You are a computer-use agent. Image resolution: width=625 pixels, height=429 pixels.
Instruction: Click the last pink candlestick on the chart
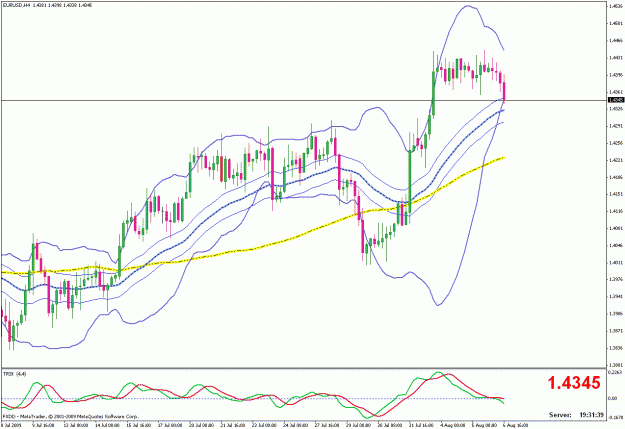pyautogui.click(x=504, y=91)
